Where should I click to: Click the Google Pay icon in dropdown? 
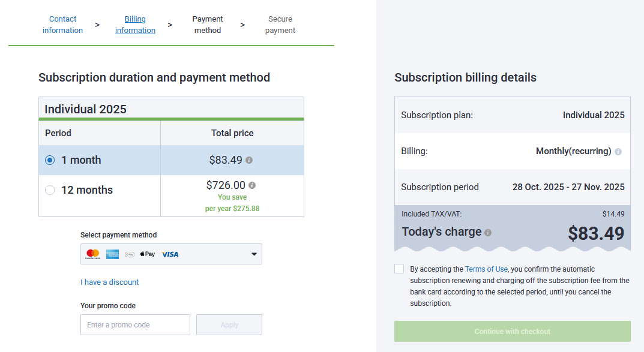point(130,254)
